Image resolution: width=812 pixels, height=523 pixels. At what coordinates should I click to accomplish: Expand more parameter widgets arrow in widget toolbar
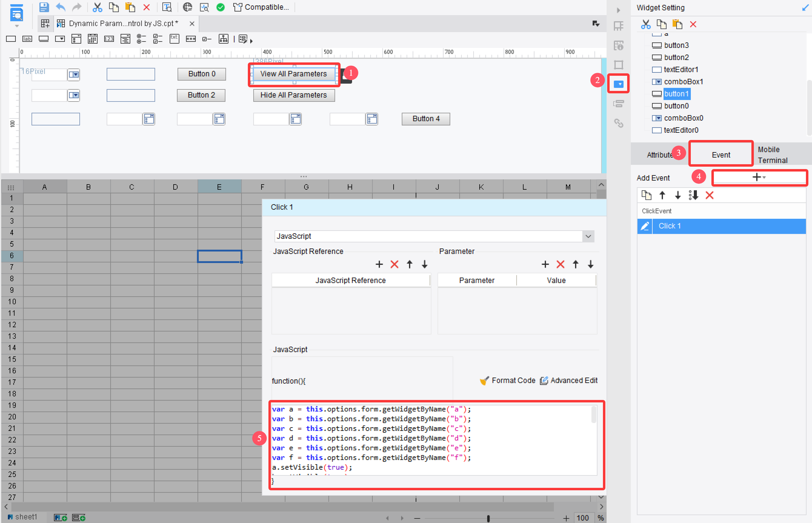[251, 41]
